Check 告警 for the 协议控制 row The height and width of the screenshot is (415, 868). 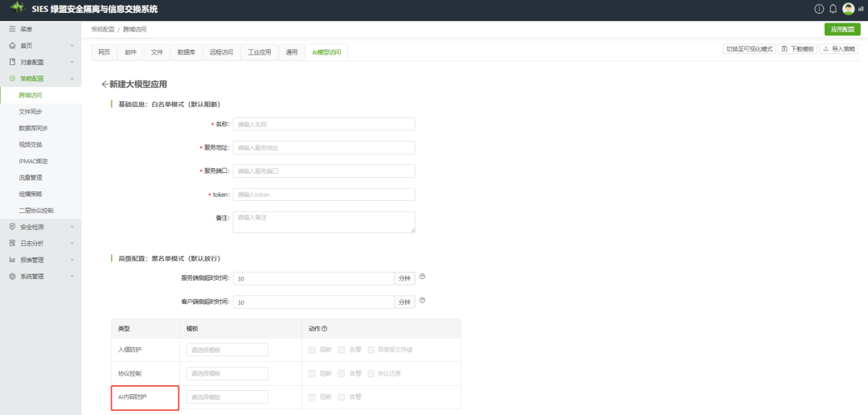[x=342, y=373]
